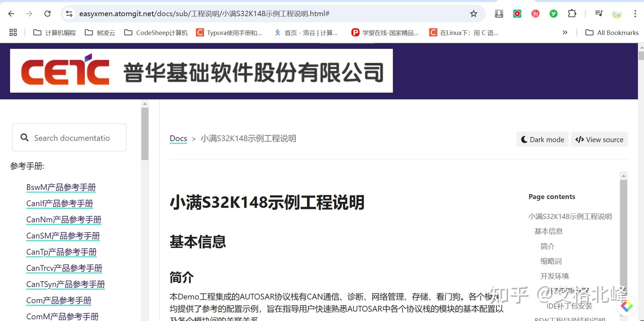Open the 有道 (Youdao) extension icon
The height and width of the screenshot is (321, 644).
tap(535, 13)
